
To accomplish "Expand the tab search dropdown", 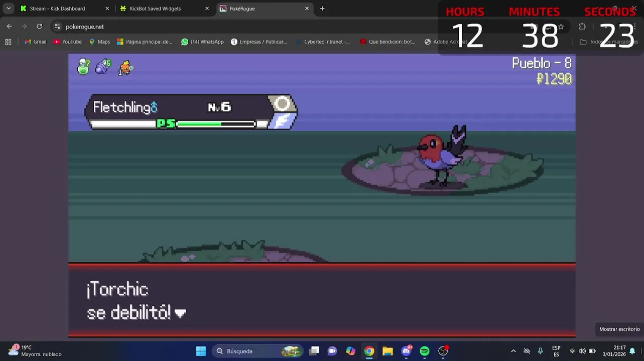I will [9, 9].
